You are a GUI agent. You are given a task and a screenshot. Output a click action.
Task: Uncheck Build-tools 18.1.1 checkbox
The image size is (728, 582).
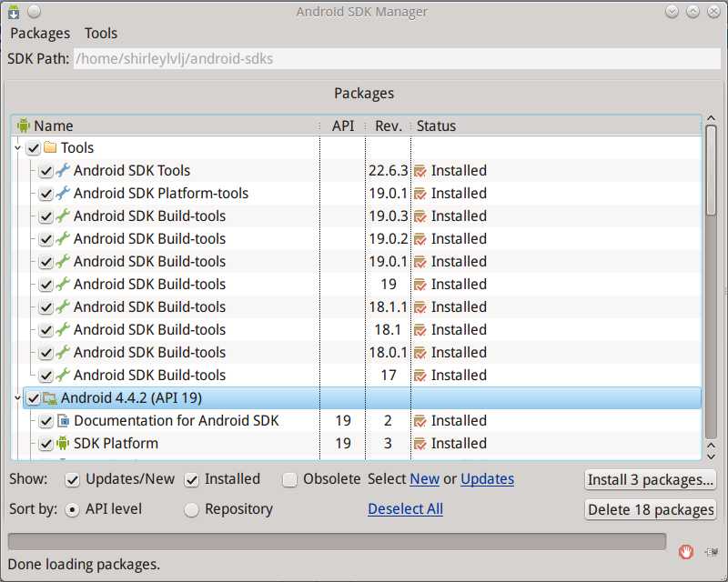click(45, 307)
